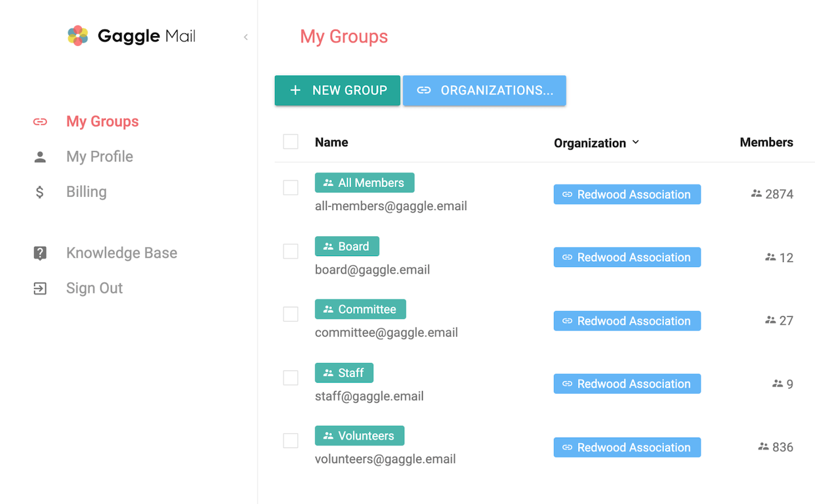The image size is (815, 504).
Task: Check the Staff group checkbox
Action: click(x=291, y=378)
